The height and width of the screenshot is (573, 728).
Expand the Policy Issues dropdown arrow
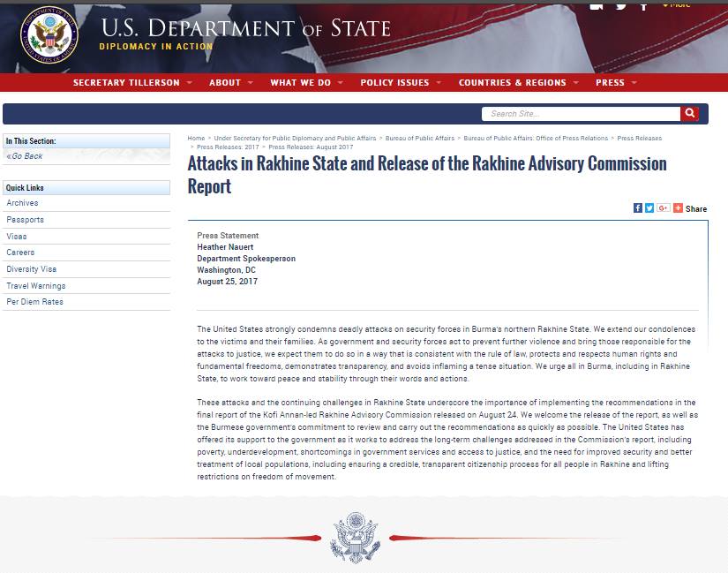(439, 83)
